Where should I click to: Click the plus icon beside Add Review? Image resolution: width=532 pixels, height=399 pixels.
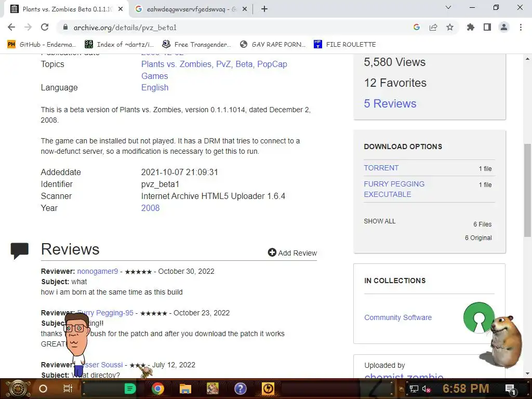pos(272,252)
